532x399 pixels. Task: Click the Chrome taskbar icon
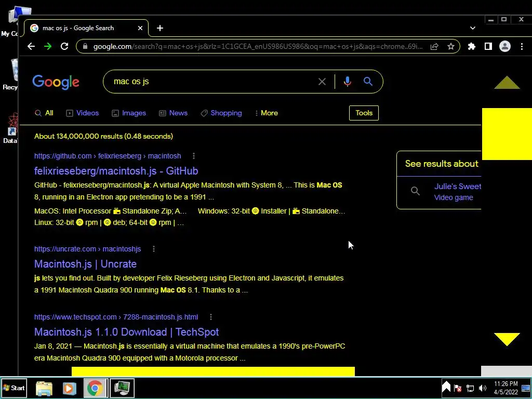tap(96, 388)
